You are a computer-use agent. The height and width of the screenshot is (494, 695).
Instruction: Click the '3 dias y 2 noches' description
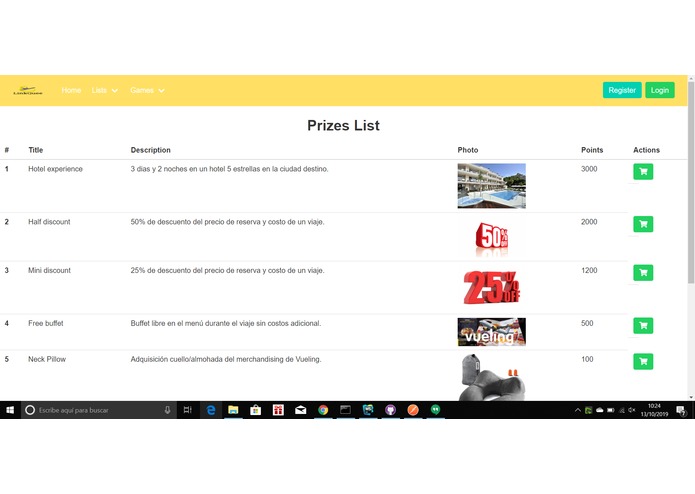229,169
